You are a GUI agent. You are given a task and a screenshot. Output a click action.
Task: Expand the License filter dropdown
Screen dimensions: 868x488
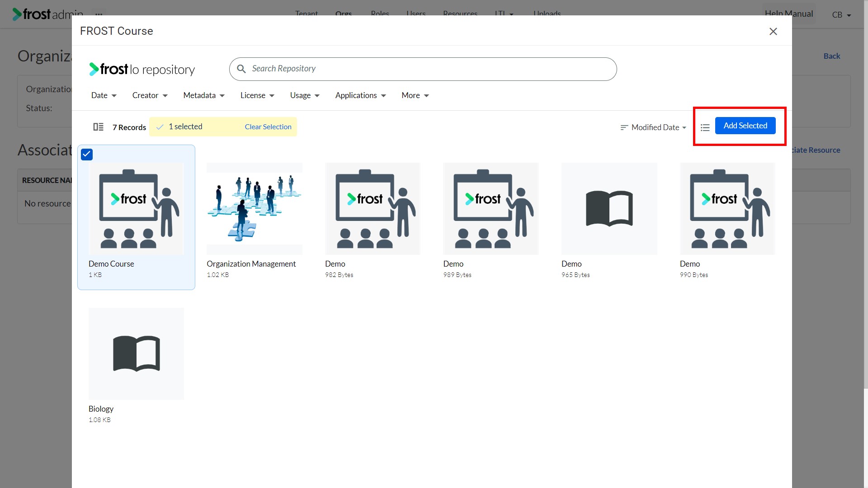pos(257,95)
